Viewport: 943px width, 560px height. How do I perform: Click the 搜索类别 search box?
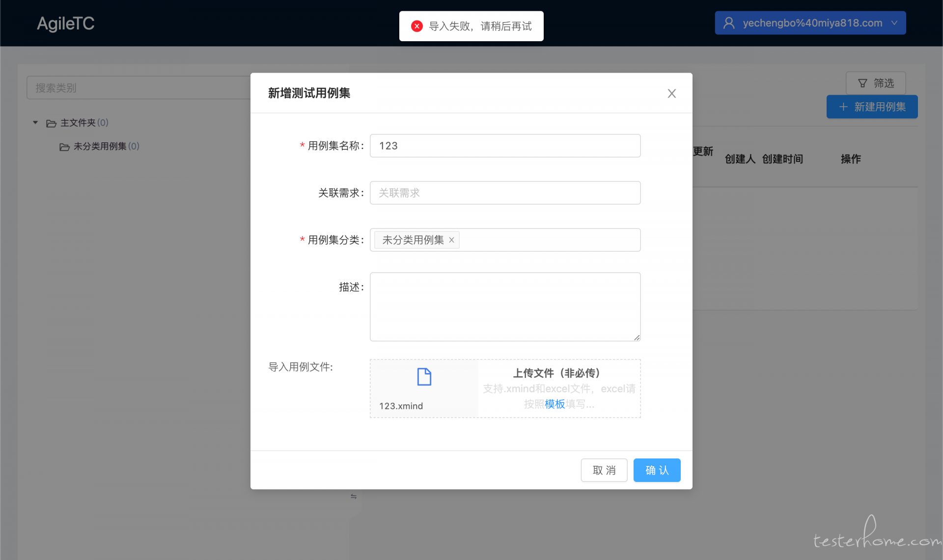coord(139,88)
